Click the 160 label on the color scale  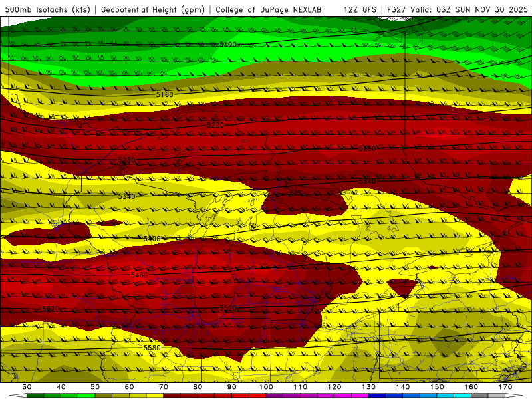pos(471,387)
